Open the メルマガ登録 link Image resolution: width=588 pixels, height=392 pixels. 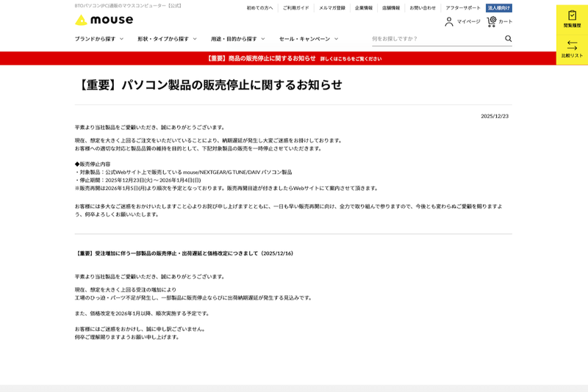tap(332, 8)
